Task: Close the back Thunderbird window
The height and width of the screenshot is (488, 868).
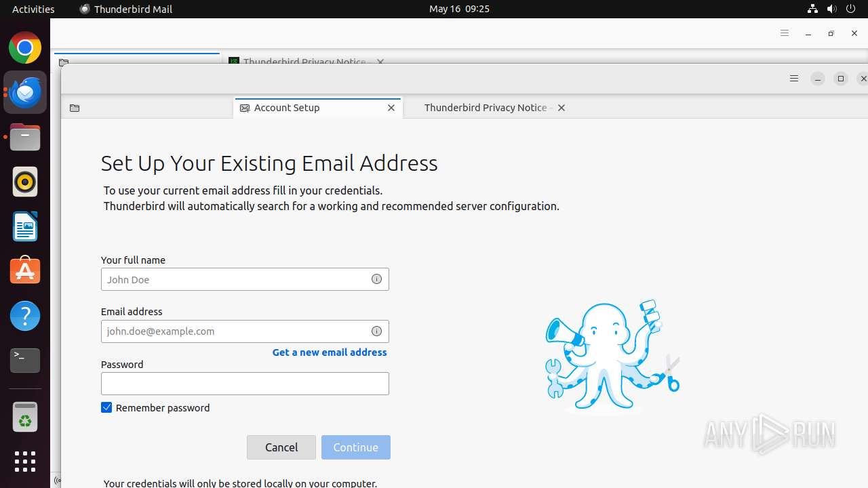Action: pos(854,33)
